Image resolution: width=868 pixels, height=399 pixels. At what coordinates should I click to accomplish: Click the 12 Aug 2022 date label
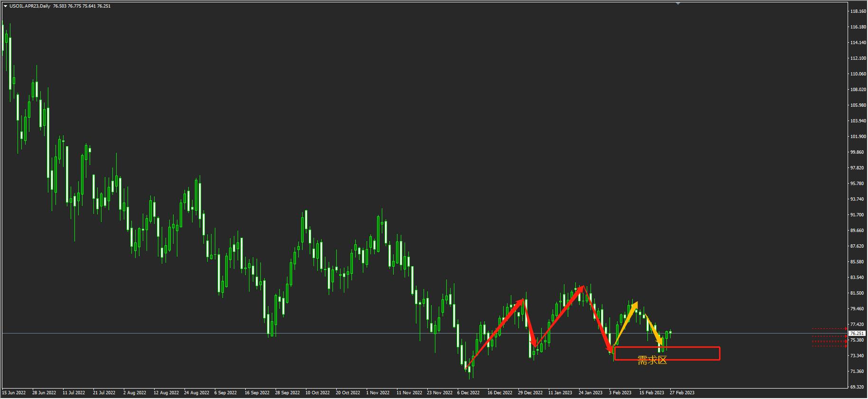point(166,393)
